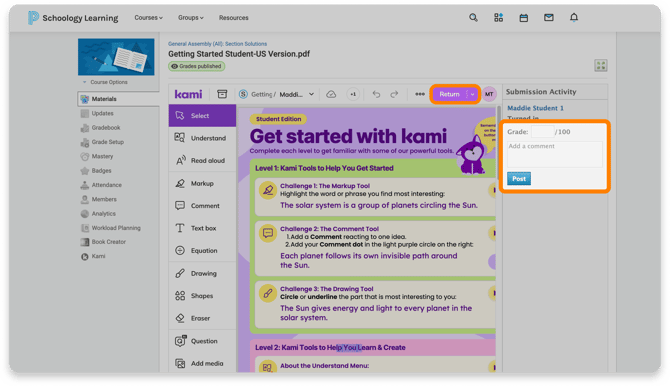Select the Shapes tool

pyautogui.click(x=202, y=296)
